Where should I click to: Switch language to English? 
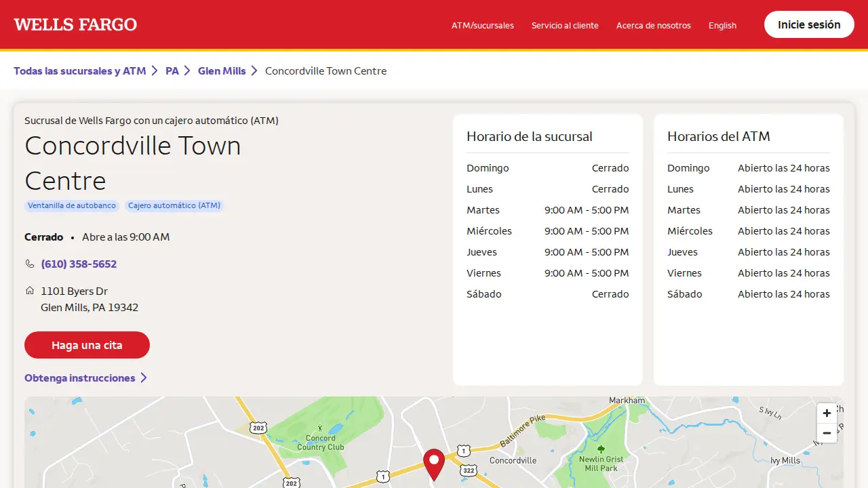(x=722, y=25)
